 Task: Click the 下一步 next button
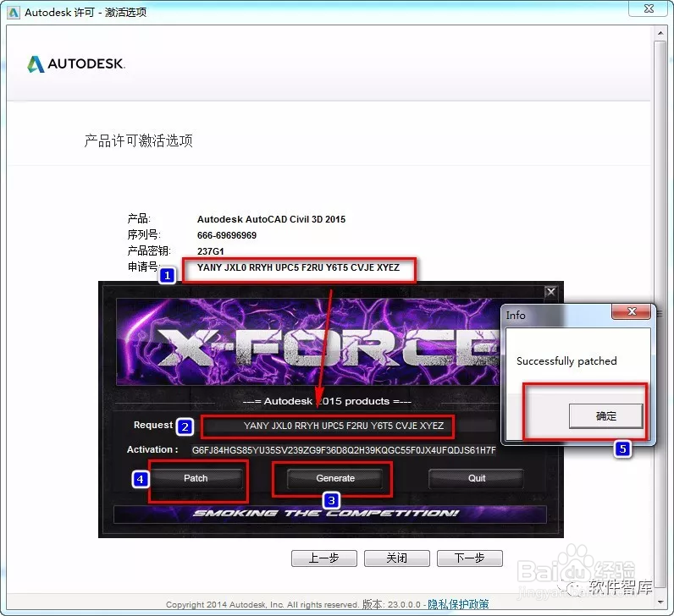click(469, 558)
